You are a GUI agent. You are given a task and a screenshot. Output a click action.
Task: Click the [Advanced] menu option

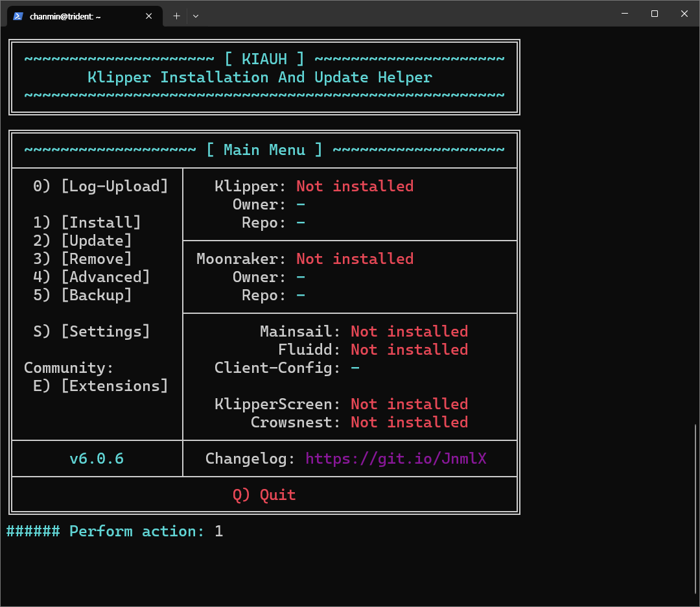pyautogui.click(x=105, y=278)
